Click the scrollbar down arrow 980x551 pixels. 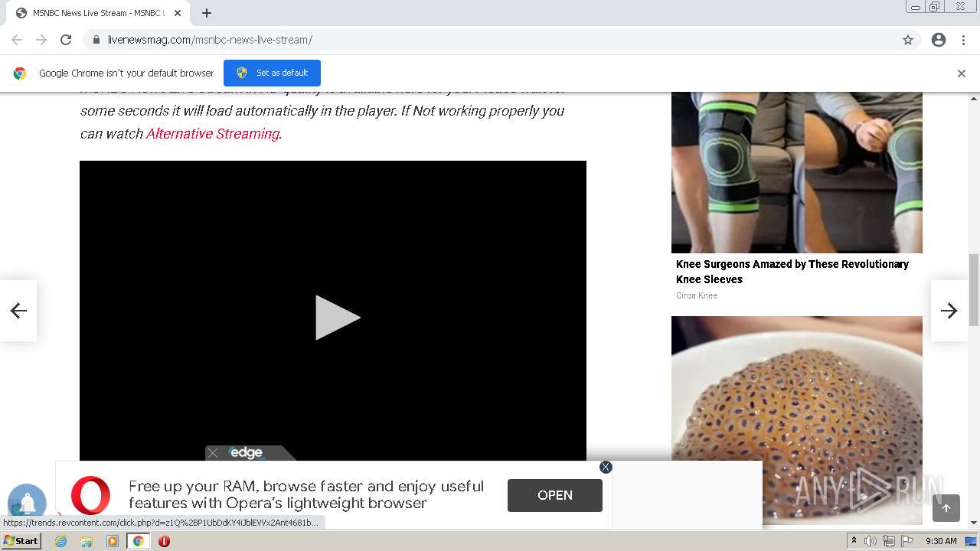pos(974,523)
